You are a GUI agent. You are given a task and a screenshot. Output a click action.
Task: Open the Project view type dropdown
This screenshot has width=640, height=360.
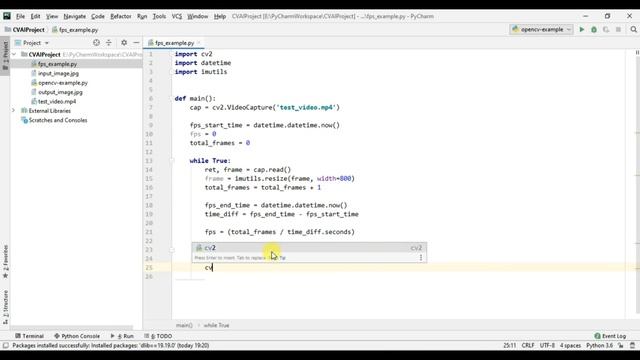[32, 42]
